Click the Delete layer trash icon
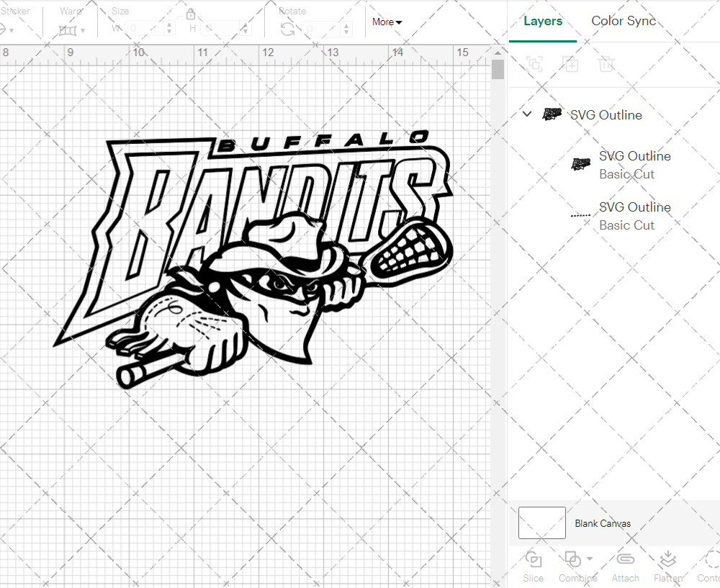The image size is (720, 588). pyautogui.click(x=607, y=64)
